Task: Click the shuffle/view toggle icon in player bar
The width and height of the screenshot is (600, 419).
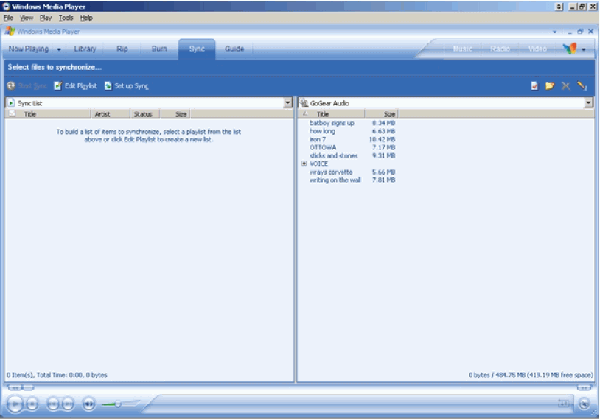Action: [x=564, y=403]
